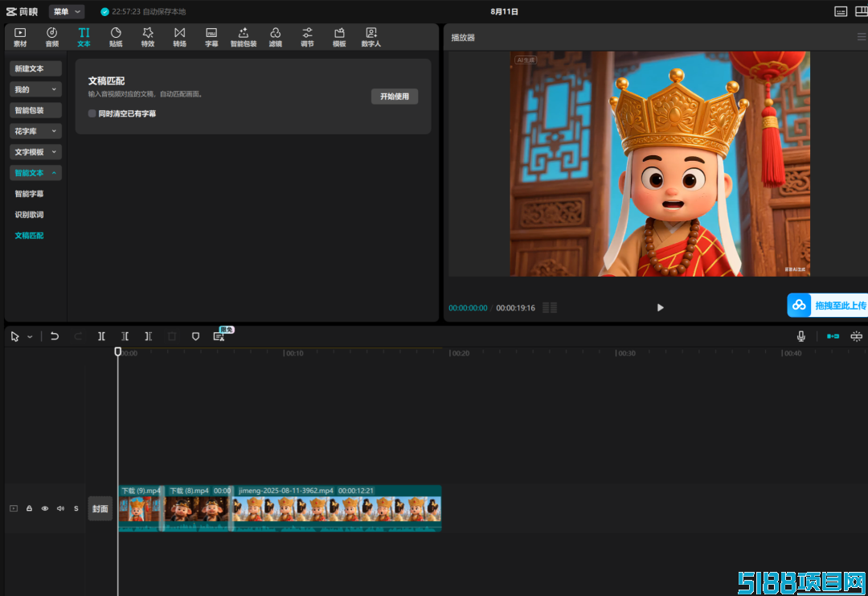Trim left of the playhead

point(125,336)
